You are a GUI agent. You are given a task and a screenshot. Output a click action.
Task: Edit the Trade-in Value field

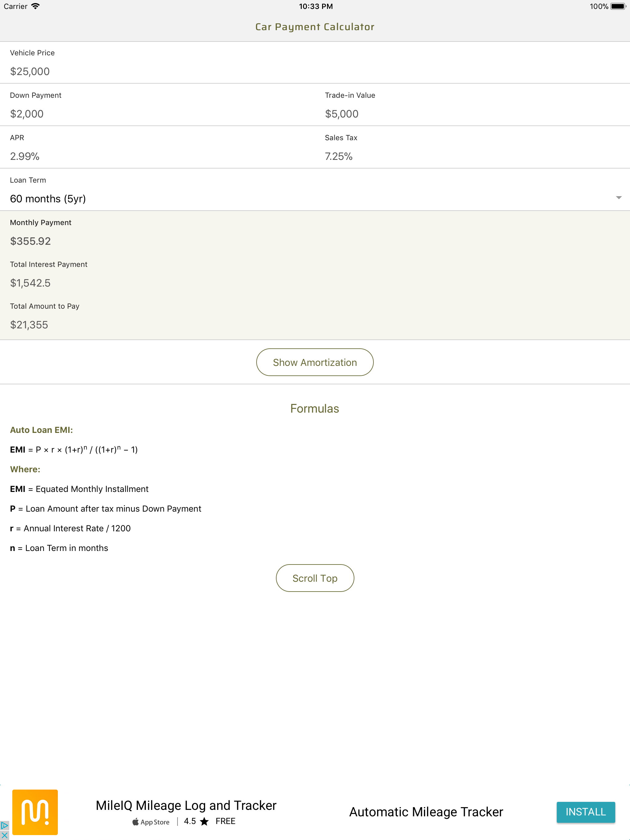pyautogui.click(x=341, y=114)
